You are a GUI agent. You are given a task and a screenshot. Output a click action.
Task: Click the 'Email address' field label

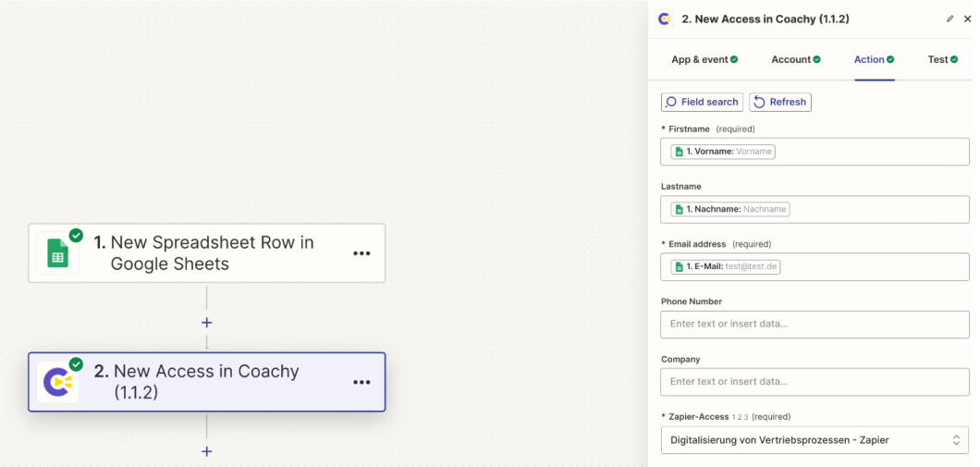tap(697, 244)
